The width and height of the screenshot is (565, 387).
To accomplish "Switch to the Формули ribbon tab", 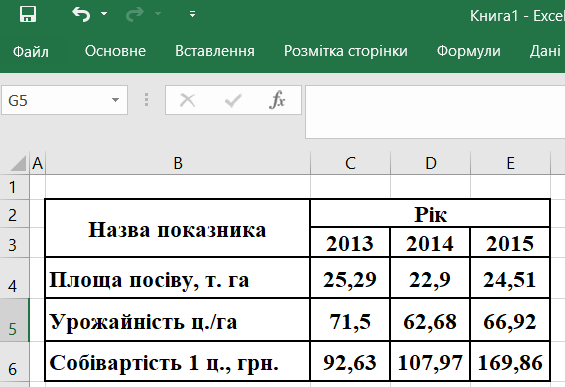I will tap(468, 51).
